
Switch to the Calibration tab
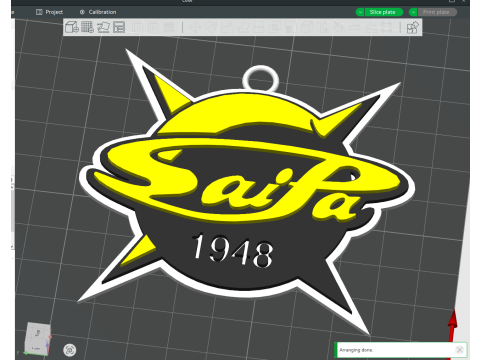[98, 12]
